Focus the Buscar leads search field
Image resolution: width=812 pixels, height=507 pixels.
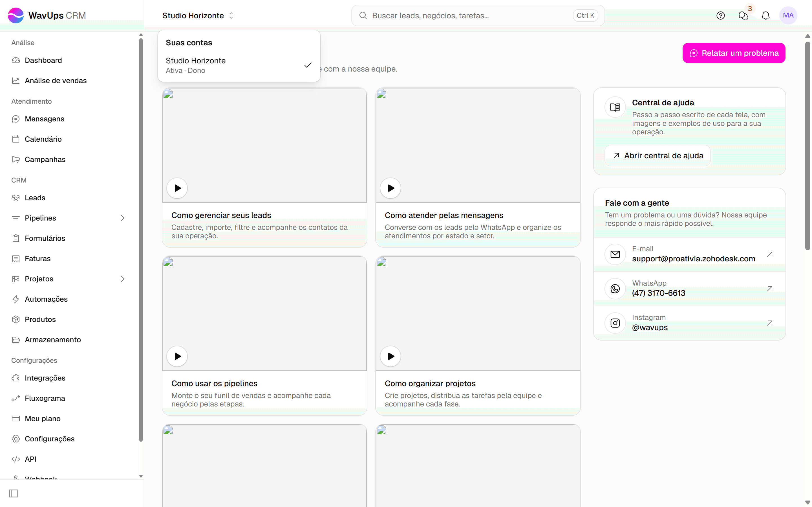click(478, 15)
